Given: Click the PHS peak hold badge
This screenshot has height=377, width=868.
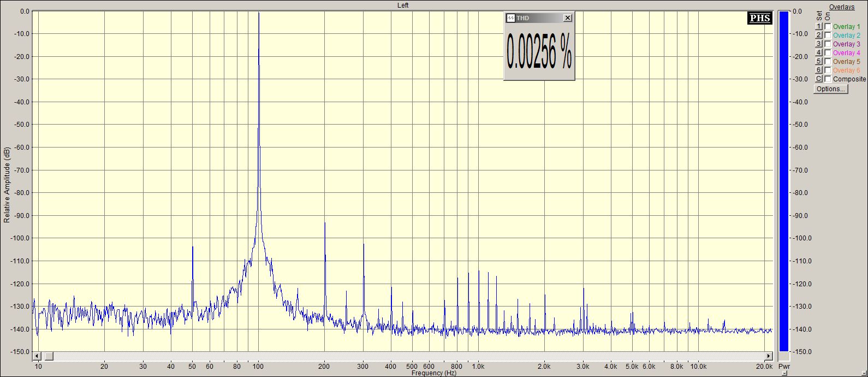Looking at the screenshot, I should [x=759, y=18].
